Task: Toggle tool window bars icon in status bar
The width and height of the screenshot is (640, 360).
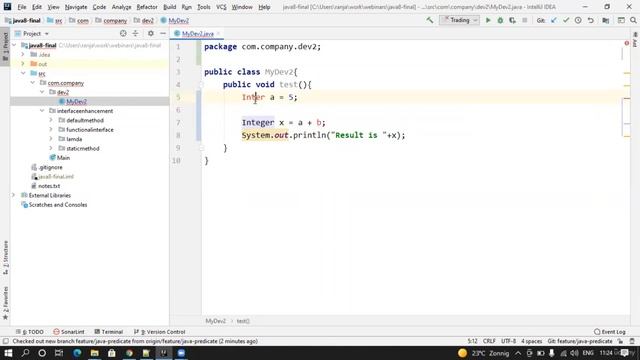Action: [x=5, y=341]
